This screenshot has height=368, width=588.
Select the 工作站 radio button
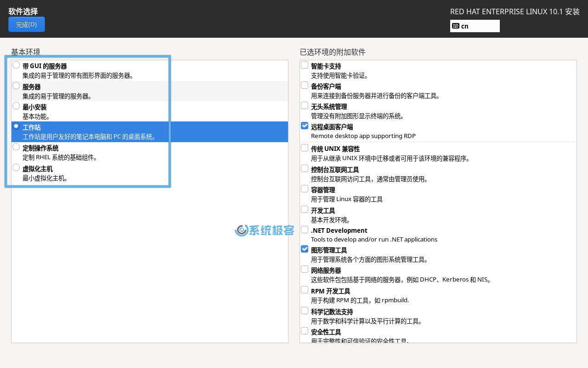click(16, 126)
